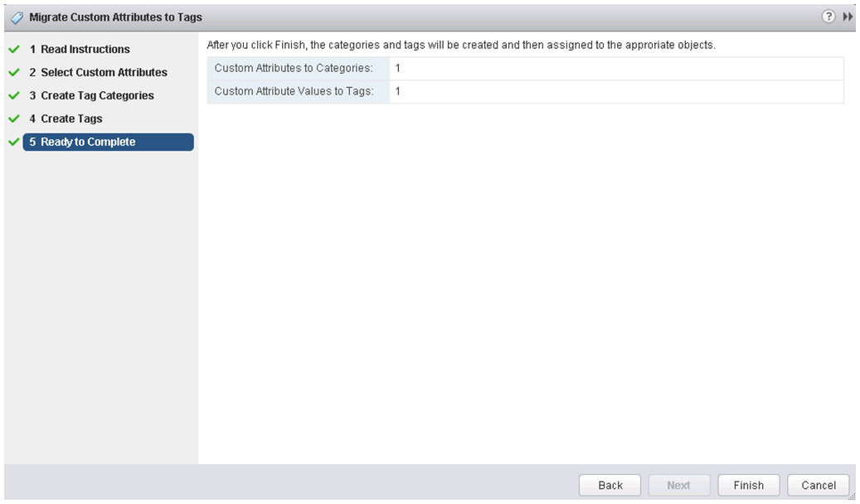The image size is (860, 504).
Task: Click green checkmark next to Create Tags
Action: [14, 119]
